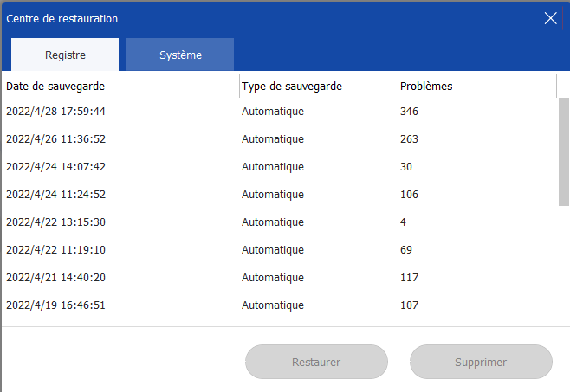This screenshot has width=570, height=392.
Task: Select backup dated 2022/4/22 11:19:10
Action: coord(280,249)
